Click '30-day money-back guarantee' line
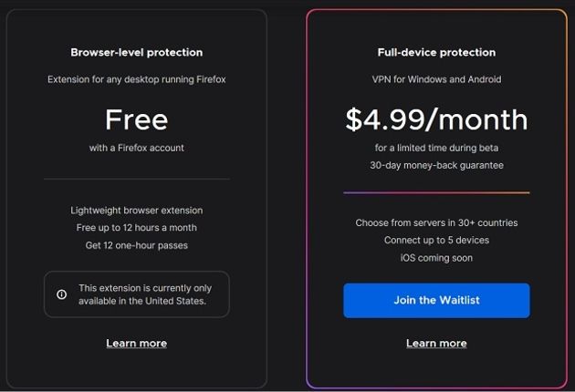The image size is (575, 392). tap(436, 166)
